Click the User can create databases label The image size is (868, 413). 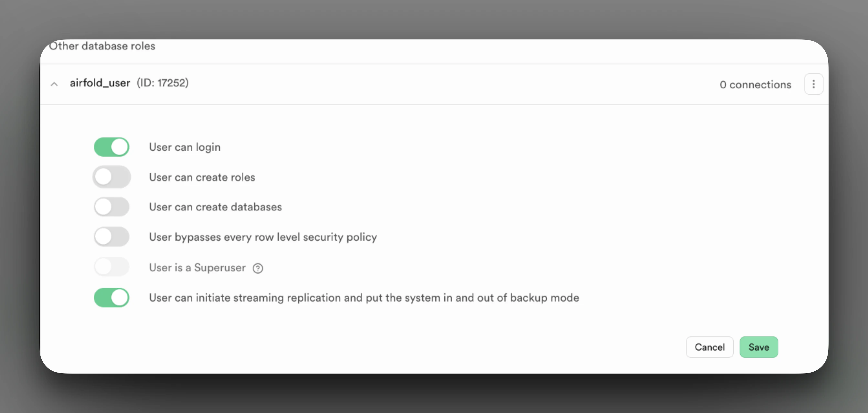point(215,207)
